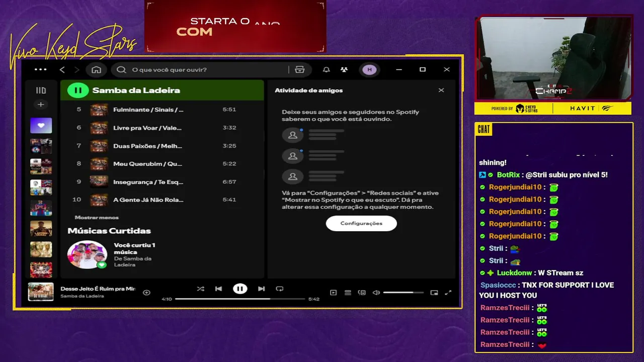Screen dimensions: 644x362
Task: Click the search field 'O que você quer ouvir?'
Action: (x=210, y=70)
